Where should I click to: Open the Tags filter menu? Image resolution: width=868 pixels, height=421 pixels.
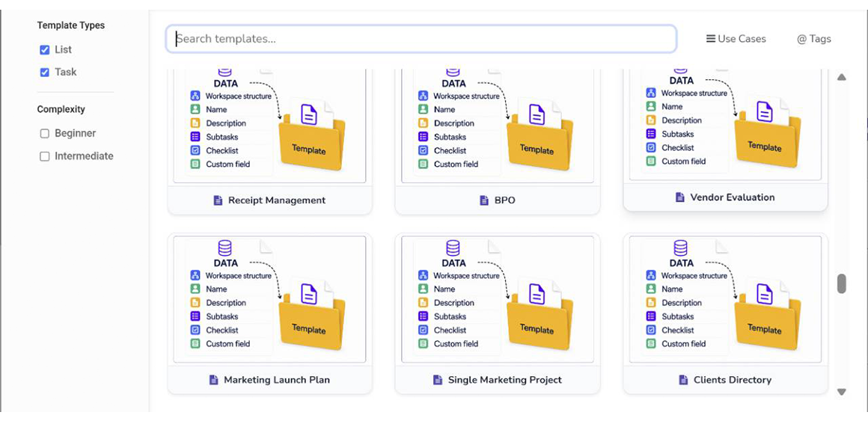814,39
